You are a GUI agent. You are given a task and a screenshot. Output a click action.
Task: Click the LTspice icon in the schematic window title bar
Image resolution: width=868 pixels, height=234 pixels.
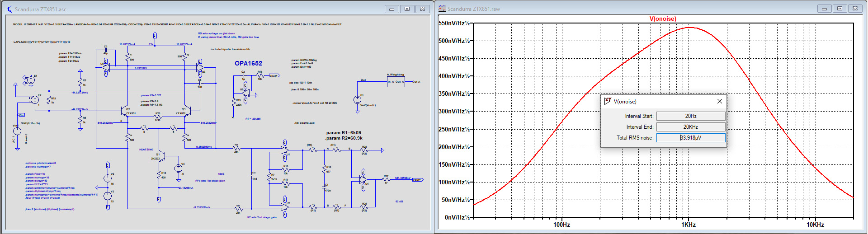click(9, 9)
